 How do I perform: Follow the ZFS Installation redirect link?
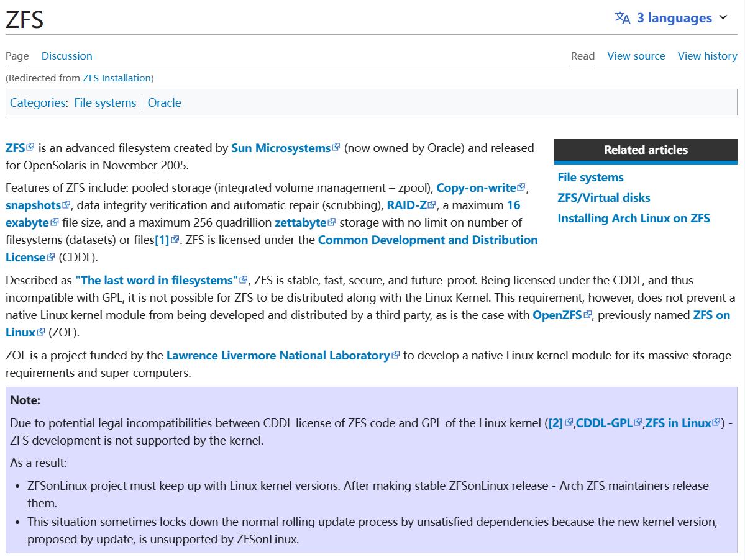[117, 78]
